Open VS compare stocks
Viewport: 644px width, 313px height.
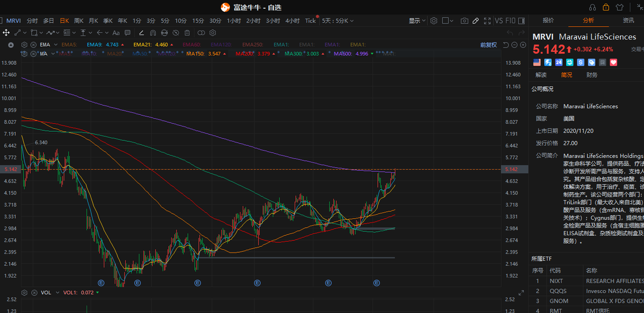pyautogui.click(x=499, y=21)
